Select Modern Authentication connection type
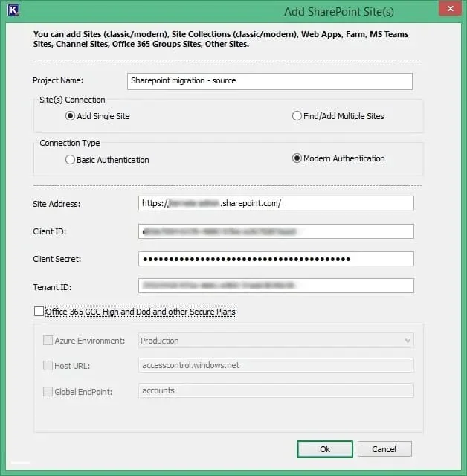The width and height of the screenshot is (467, 476). [297, 158]
